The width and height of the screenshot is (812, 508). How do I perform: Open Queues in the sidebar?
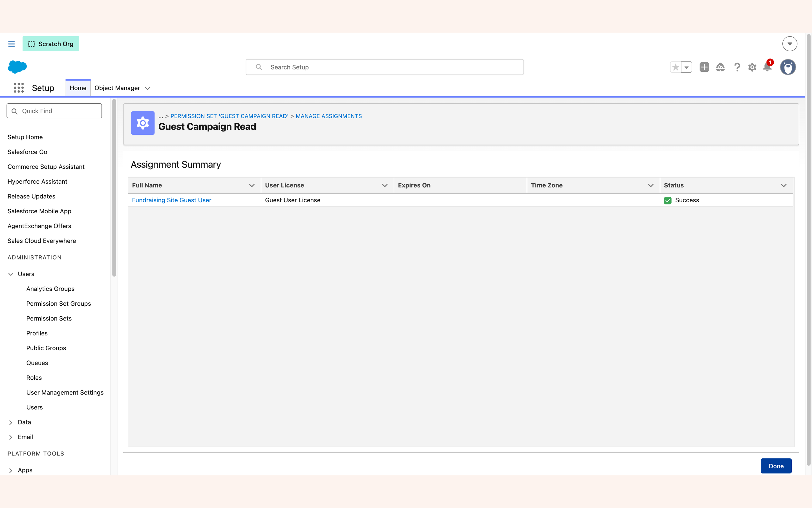click(x=37, y=363)
